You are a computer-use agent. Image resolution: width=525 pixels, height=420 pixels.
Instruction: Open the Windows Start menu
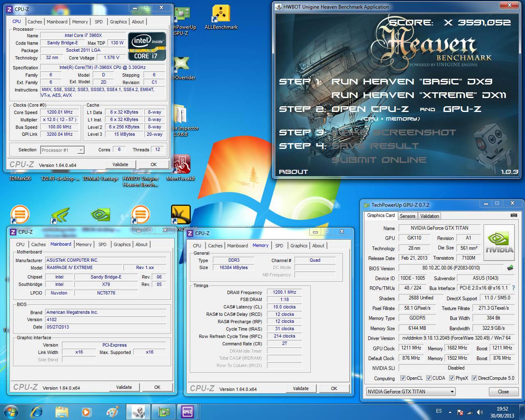tap(11, 411)
